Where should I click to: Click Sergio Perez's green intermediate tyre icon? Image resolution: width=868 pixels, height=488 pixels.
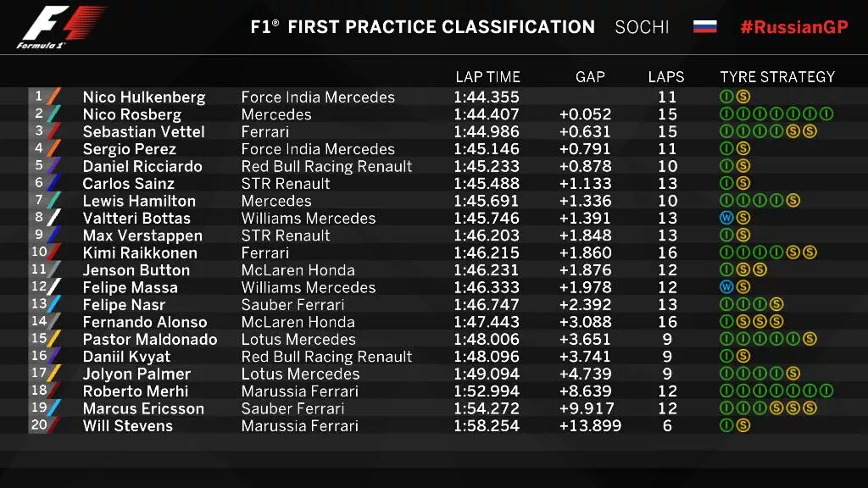tap(726, 149)
